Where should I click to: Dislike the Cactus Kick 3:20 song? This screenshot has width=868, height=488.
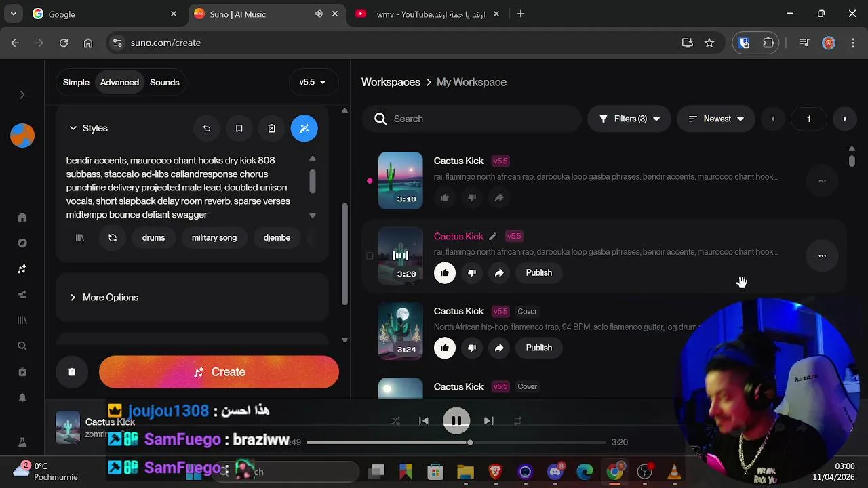click(x=472, y=273)
